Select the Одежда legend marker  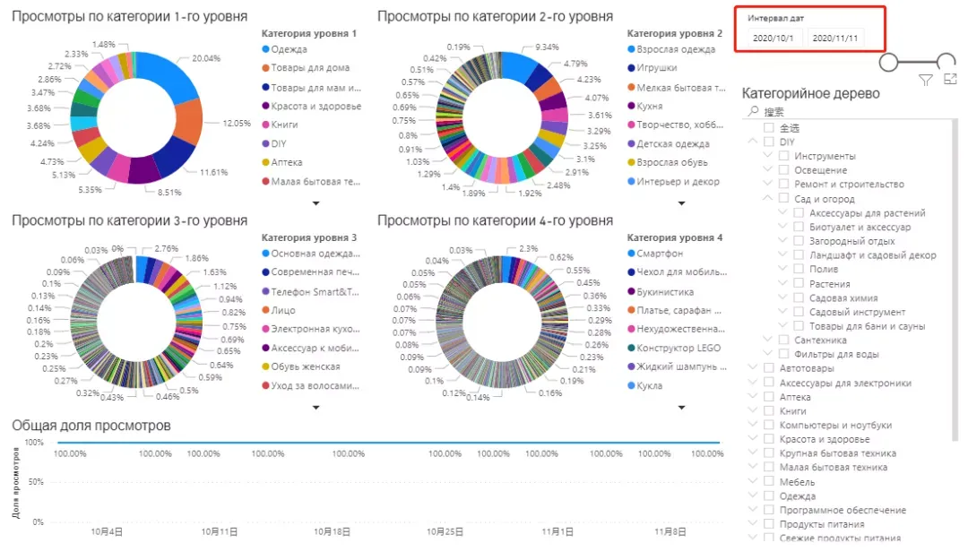click(x=265, y=49)
